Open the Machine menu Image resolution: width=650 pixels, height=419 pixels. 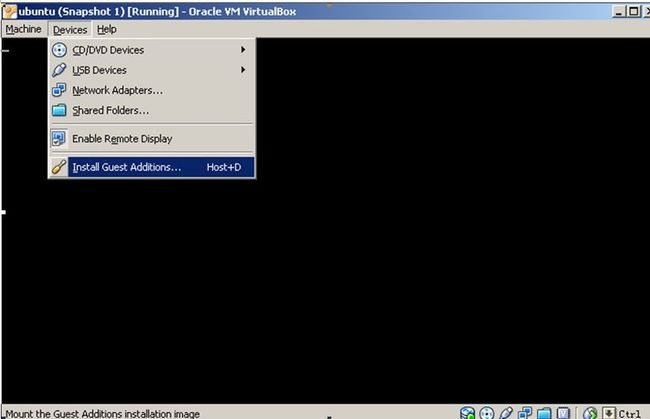click(x=23, y=29)
